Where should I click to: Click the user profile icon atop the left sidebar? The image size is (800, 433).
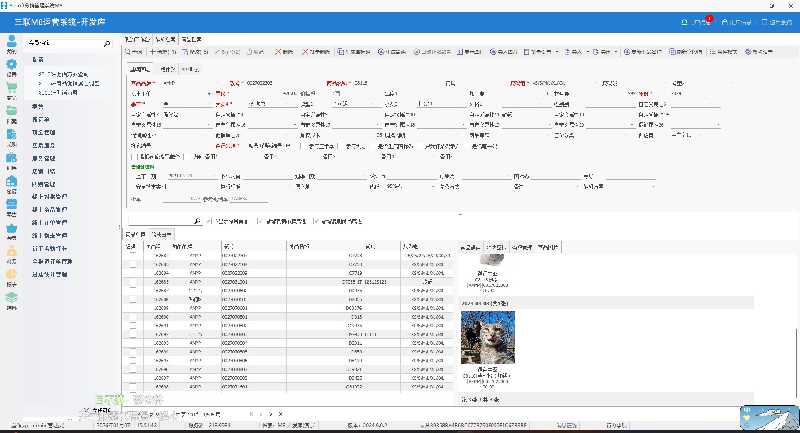[x=11, y=42]
